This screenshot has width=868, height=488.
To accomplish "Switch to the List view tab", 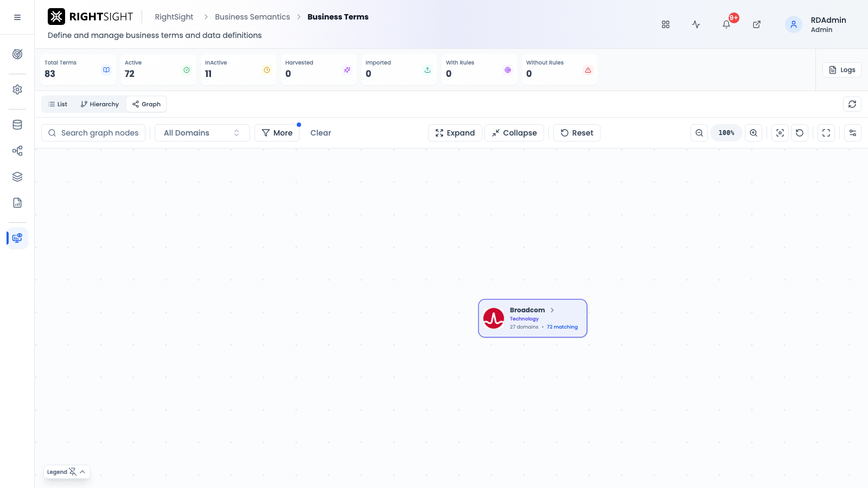I will [58, 104].
